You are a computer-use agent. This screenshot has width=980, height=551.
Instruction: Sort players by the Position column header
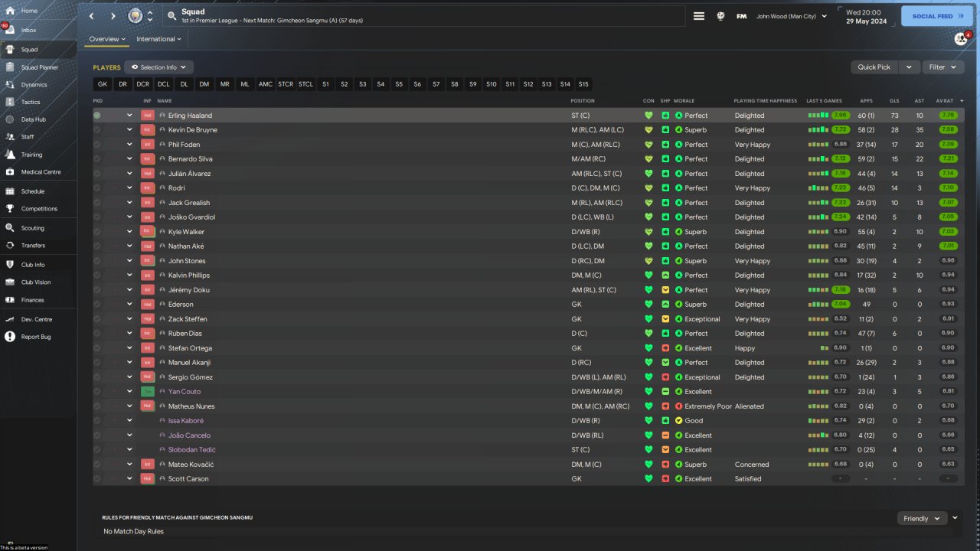[x=583, y=101]
